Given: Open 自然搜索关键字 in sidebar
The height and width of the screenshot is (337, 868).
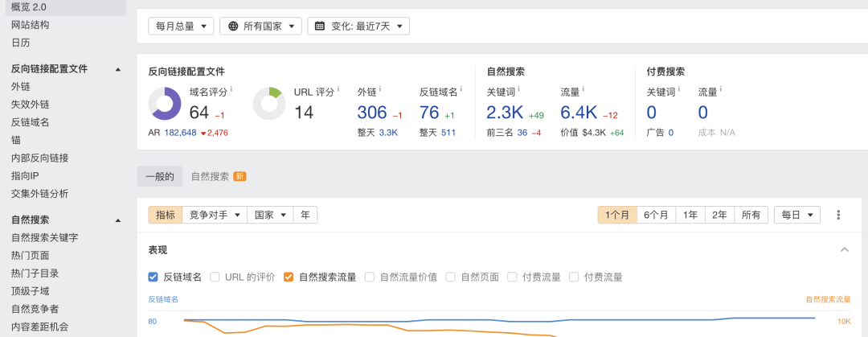Looking at the screenshot, I should [44, 238].
